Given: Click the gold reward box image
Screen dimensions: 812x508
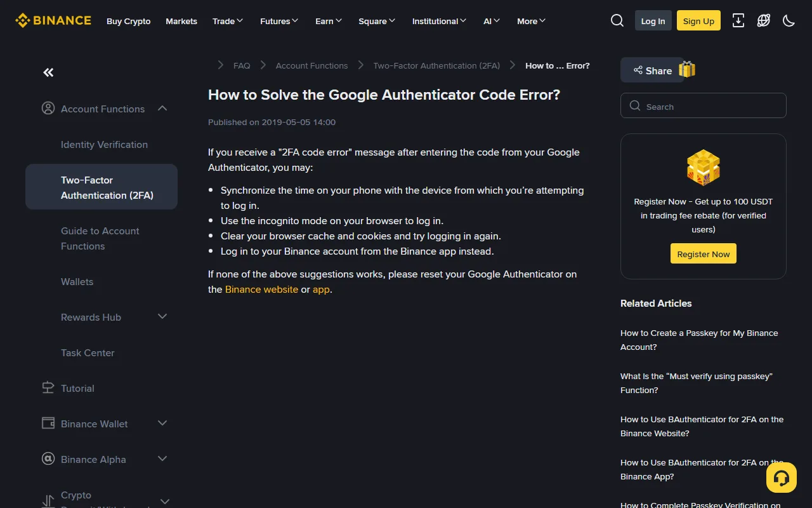Looking at the screenshot, I should tap(704, 168).
